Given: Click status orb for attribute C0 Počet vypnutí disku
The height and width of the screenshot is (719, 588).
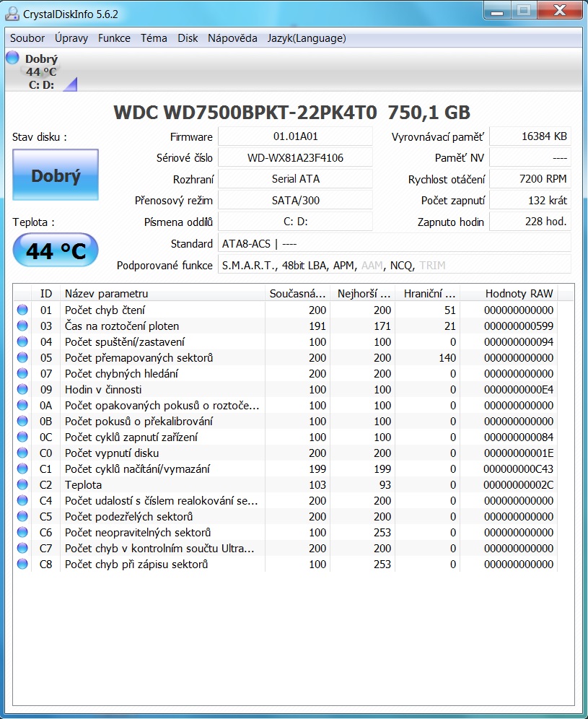Looking at the screenshot, I should [x=22, y=453].
